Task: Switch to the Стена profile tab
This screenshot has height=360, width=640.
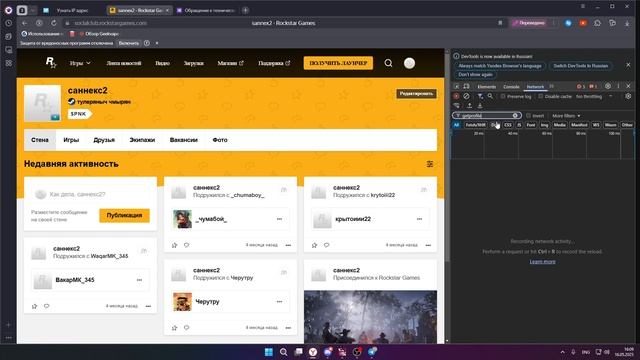Action: (40, 140)
